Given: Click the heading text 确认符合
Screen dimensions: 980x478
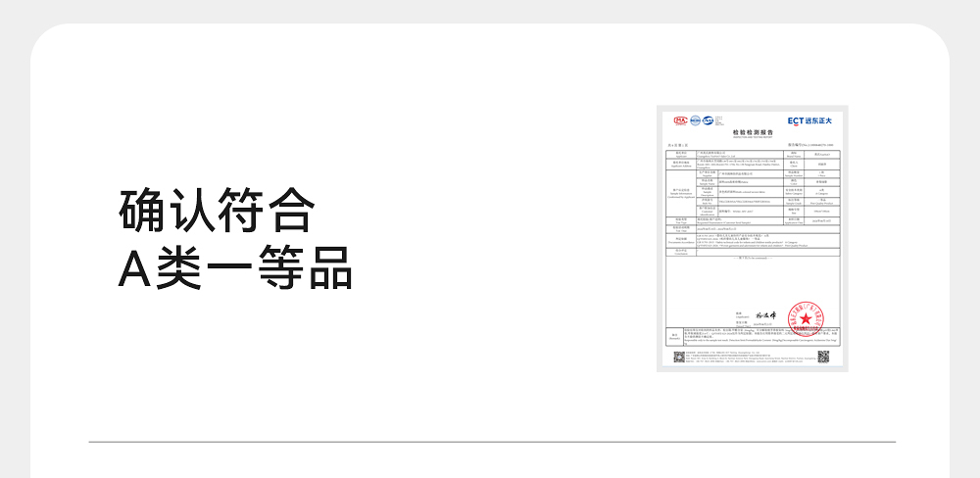Looking at the screenshot, I should [x=217, y=210].
